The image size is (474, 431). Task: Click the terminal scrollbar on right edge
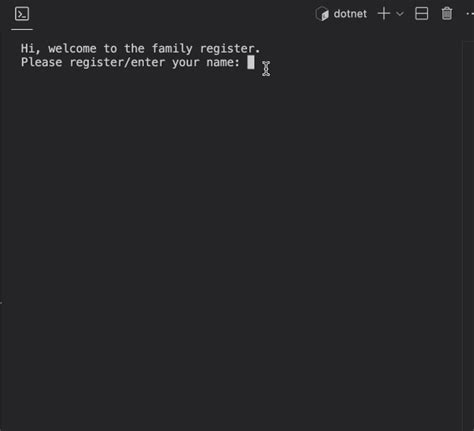click(x=468, y=233)
